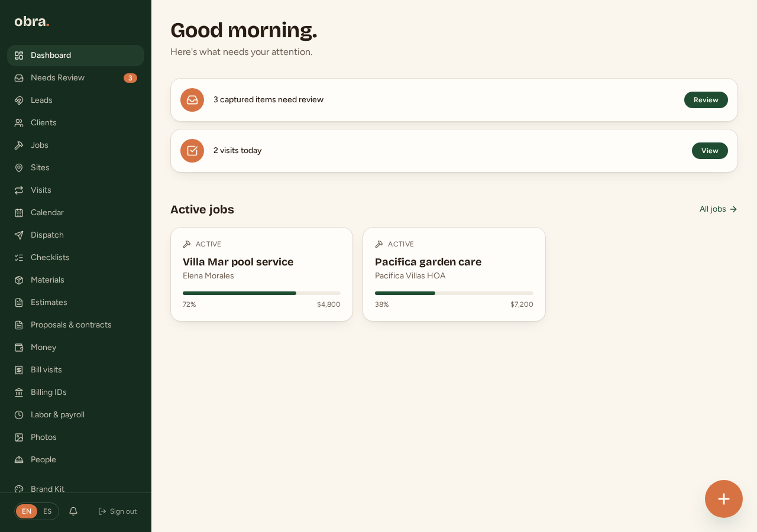Click the client name Elena Morales
Viewport: 757px width, 532px height.
(208, 276)
